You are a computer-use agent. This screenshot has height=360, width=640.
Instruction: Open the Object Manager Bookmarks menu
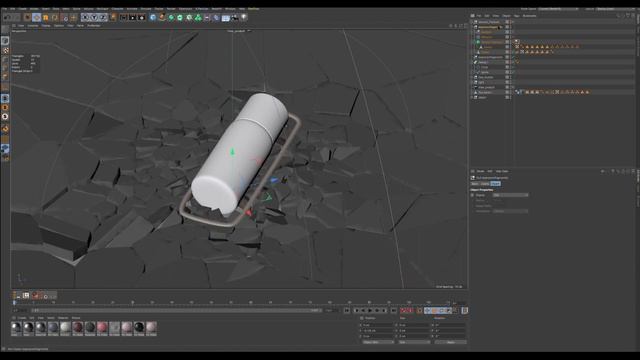[529, 16]
